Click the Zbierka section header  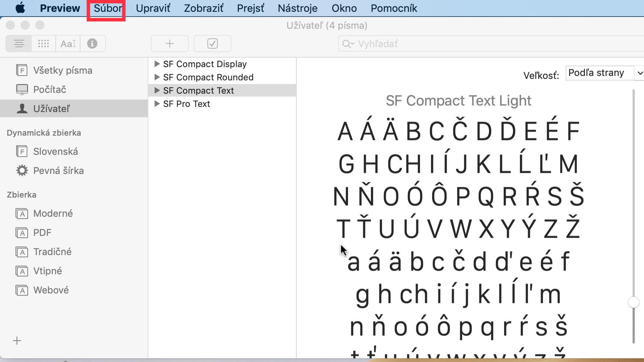click(x=21, y=195)
